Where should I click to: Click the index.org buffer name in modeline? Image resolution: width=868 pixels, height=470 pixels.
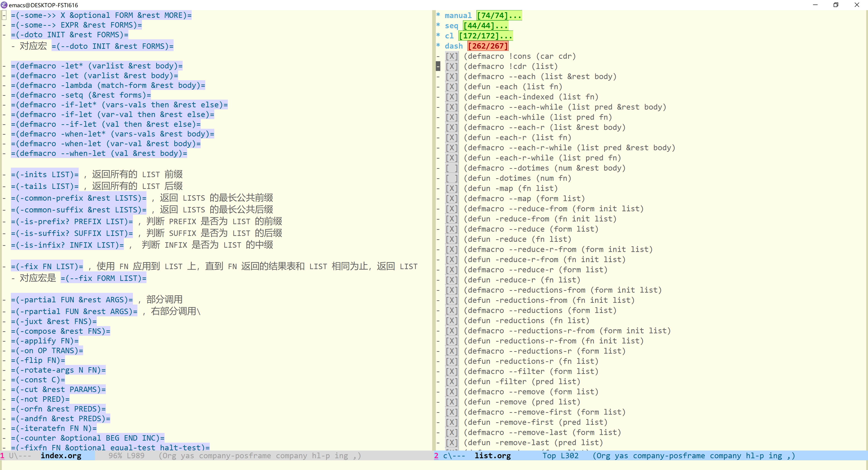[61, 456]
